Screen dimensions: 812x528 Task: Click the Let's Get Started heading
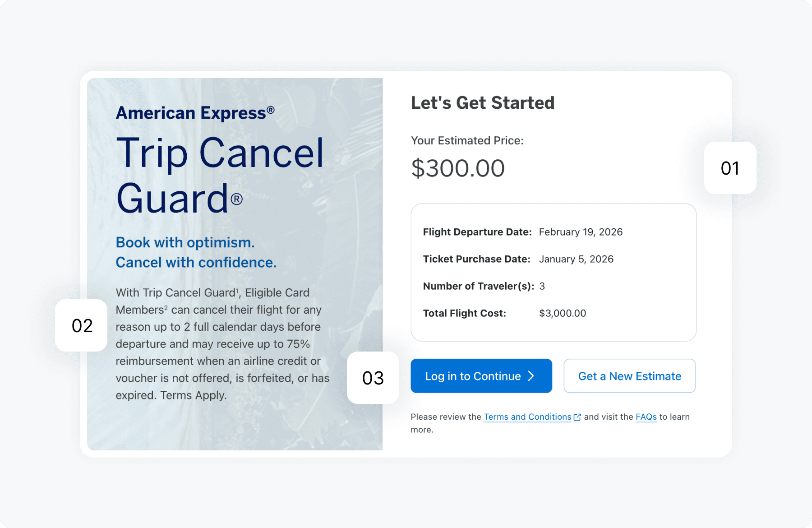pos(483,103)
